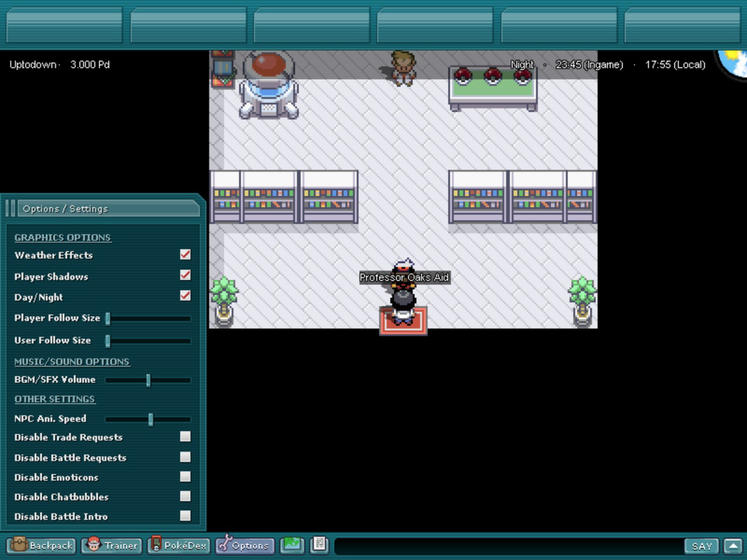Select the MUSIC/SOUND OPTIONS heading

tap(72, 362)
